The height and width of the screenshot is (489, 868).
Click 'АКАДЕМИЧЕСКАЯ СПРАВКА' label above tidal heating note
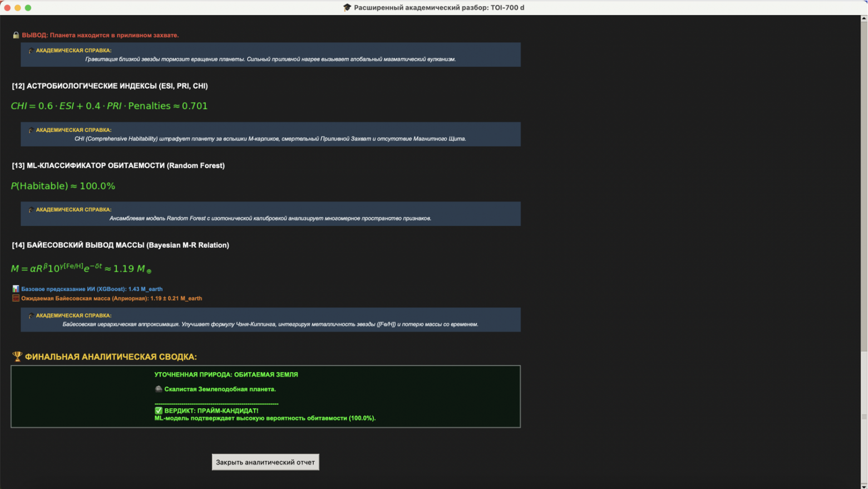point(73,51)
